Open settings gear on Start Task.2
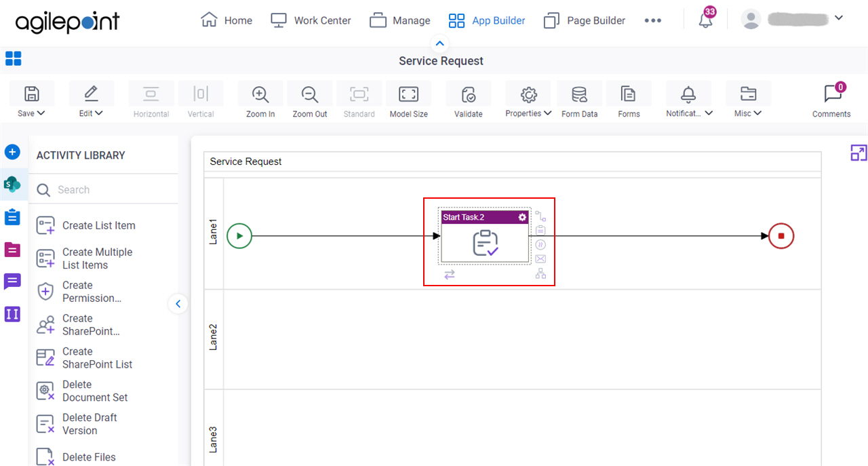The image size is (868, 466). click(522, 217)
